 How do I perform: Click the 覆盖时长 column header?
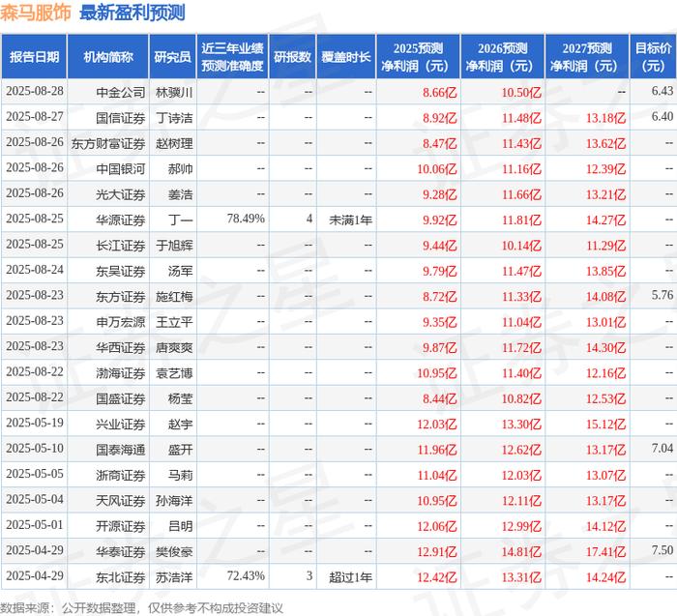(346, 56)
